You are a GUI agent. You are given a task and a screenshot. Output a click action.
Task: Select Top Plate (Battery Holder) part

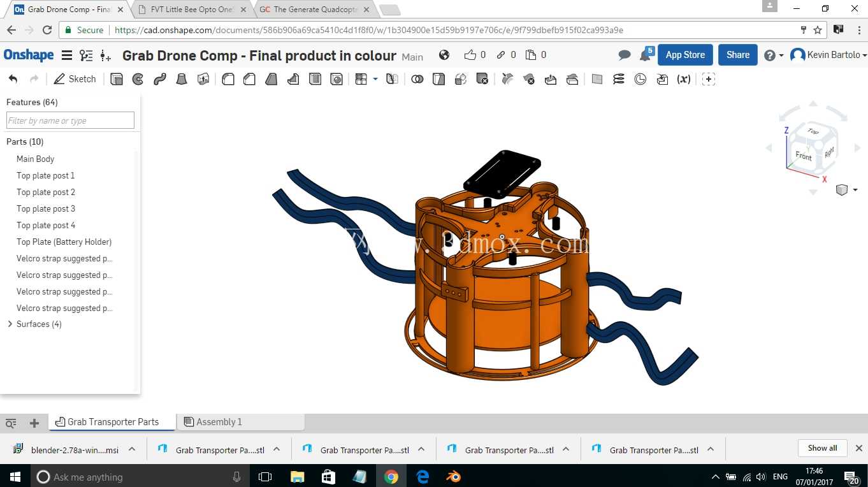(x=64, y=242)
